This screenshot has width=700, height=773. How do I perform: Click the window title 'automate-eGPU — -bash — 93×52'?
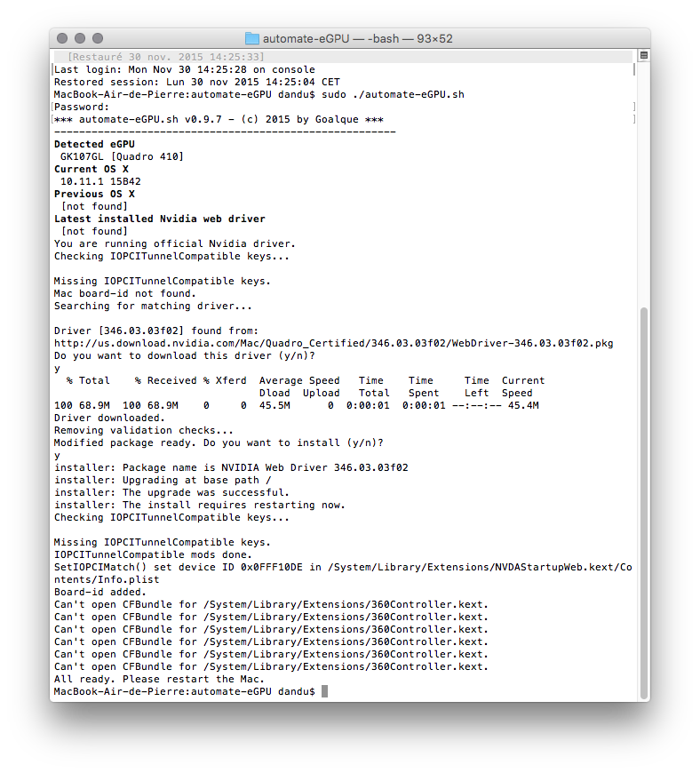click(x=357, y=38)
